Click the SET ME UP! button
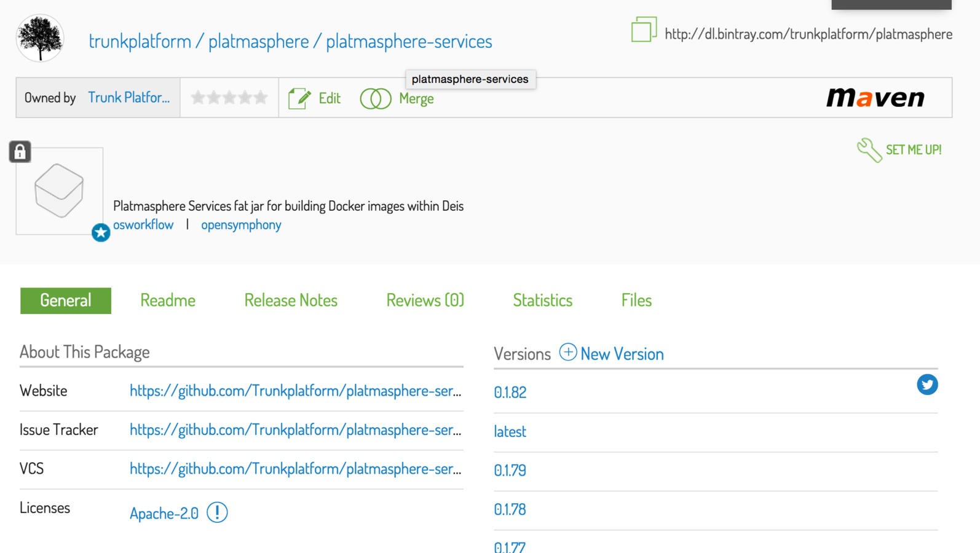980x553 pixels. tap(914, 150)
